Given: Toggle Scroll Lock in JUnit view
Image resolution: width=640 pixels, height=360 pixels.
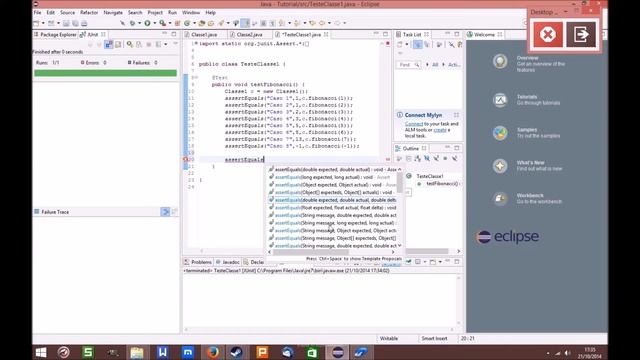Looking at the screenshot, I should [x=118, y=44].
